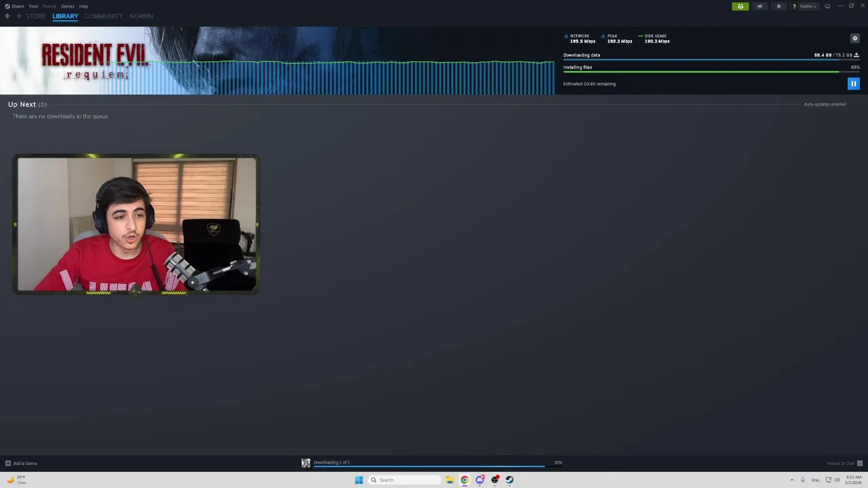The height and width of the screenshot is (488, 868).
Task: Open the Help menu
Action: (x=83, y=6)
